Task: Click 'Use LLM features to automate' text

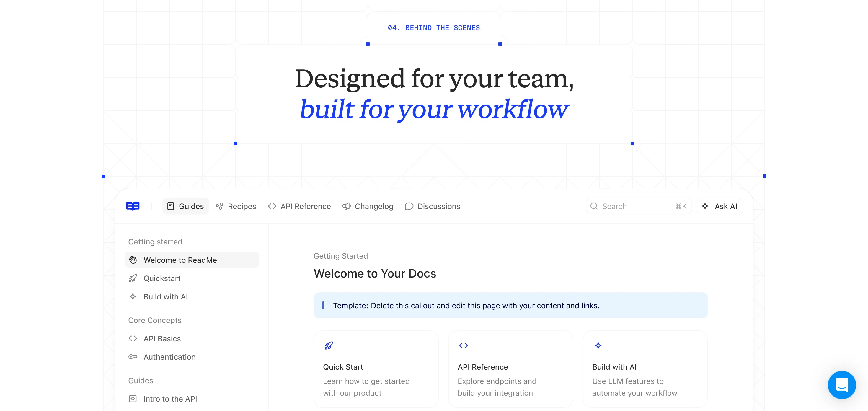Action: click(x=634, y=387)
